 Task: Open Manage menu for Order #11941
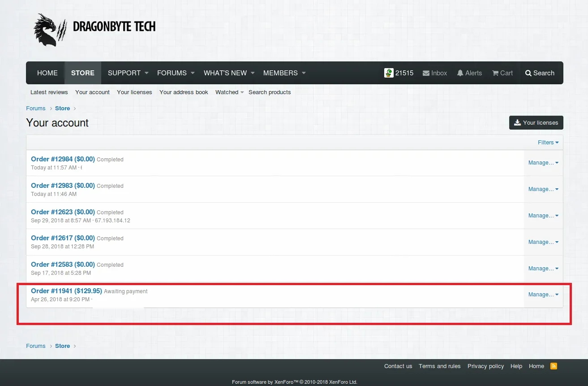[x=543, y=295]
